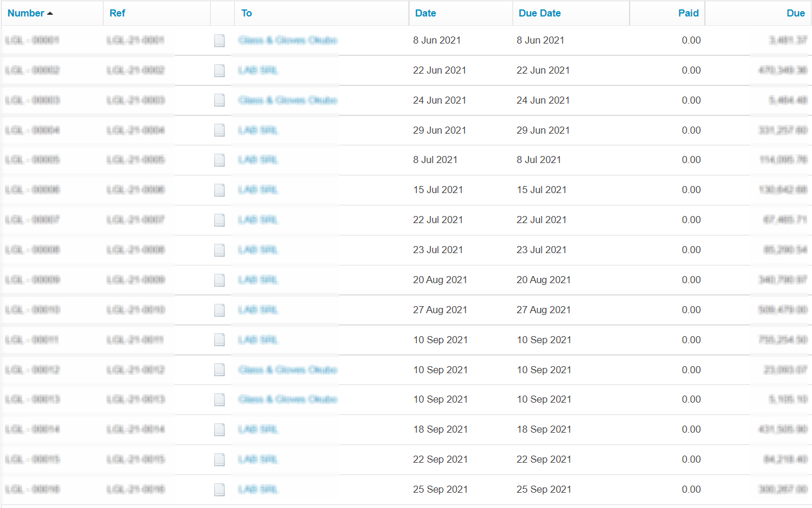
Task: Sort by the Due amount column header
Action: coord(796,13)
